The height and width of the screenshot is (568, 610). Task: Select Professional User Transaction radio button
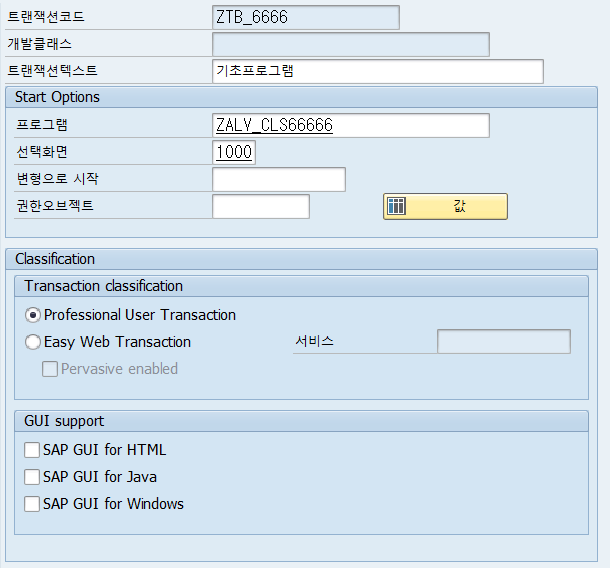[x=33, y=315]
